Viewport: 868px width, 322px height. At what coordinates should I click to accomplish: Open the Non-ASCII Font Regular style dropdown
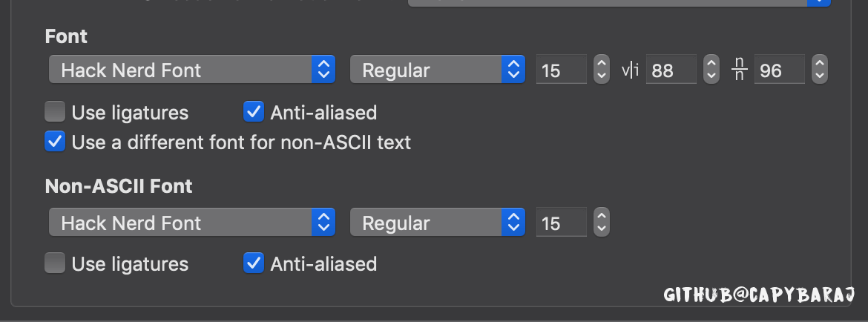click(x=437, y=223)
